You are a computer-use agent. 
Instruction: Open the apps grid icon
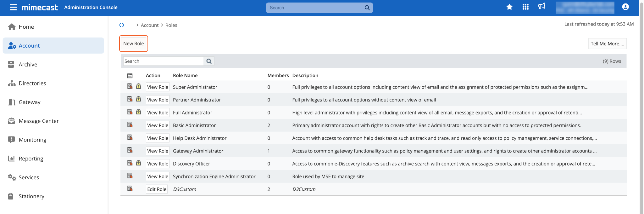(525, 7)
